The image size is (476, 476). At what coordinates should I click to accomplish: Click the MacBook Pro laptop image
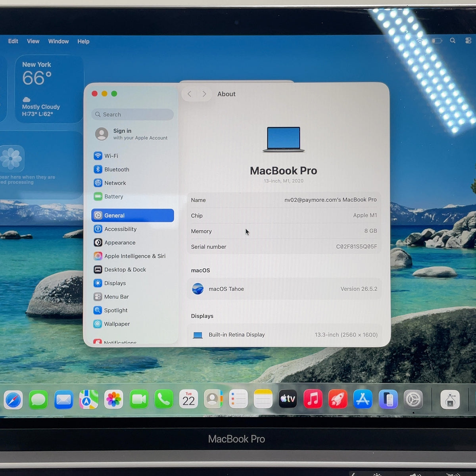coord(284,140)
